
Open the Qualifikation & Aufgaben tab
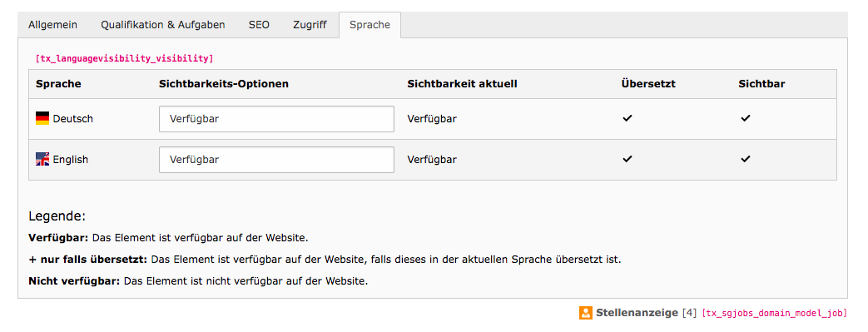click(x=163, y=25)
